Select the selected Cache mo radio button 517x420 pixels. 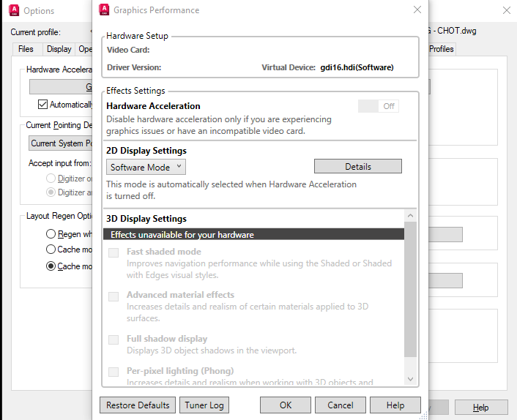click(51, 266)
